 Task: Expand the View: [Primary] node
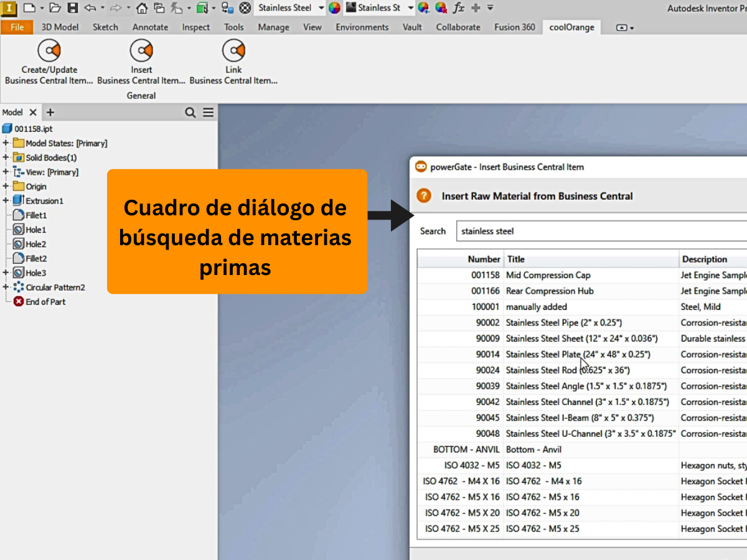pyautogui.click(x=6, y=172)
